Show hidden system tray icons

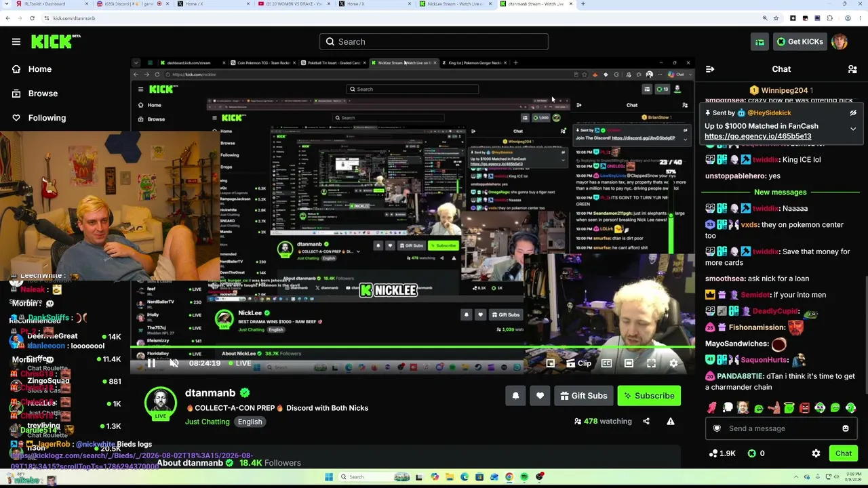pos(797,477)
